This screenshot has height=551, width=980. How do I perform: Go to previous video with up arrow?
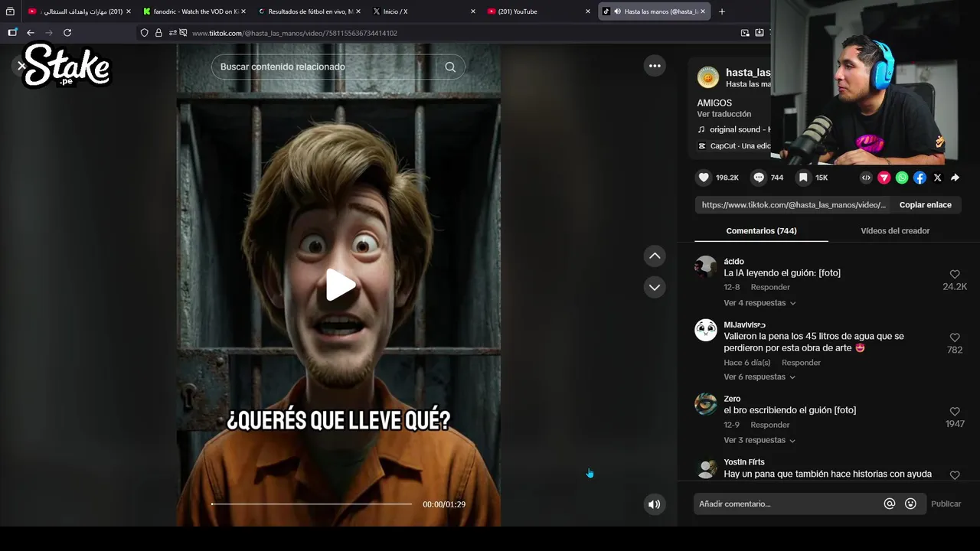coord(655,256)
